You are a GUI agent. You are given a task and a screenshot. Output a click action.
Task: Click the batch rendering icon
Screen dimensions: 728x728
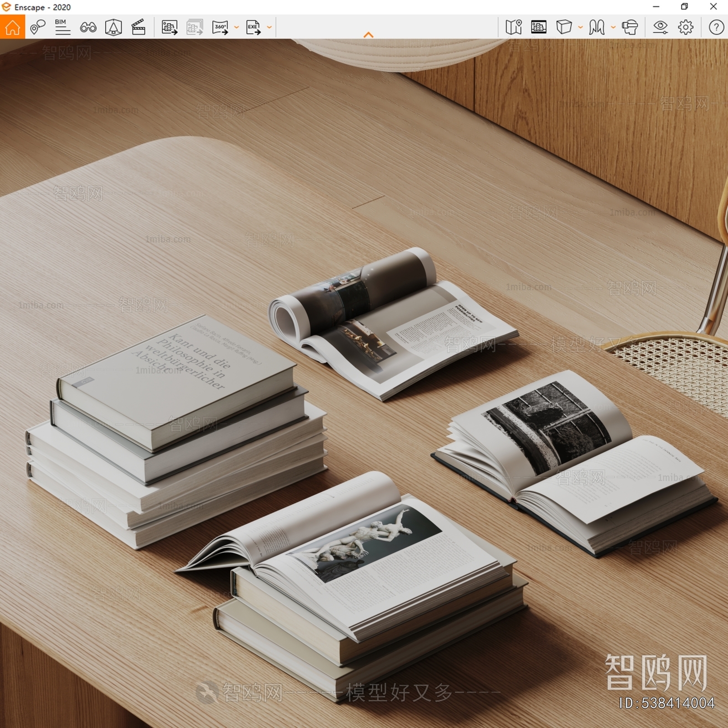coord(195,27)
